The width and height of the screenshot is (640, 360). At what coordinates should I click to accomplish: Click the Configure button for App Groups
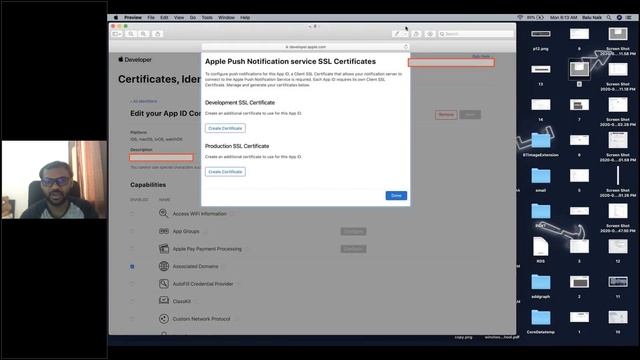tap(353, 231)
